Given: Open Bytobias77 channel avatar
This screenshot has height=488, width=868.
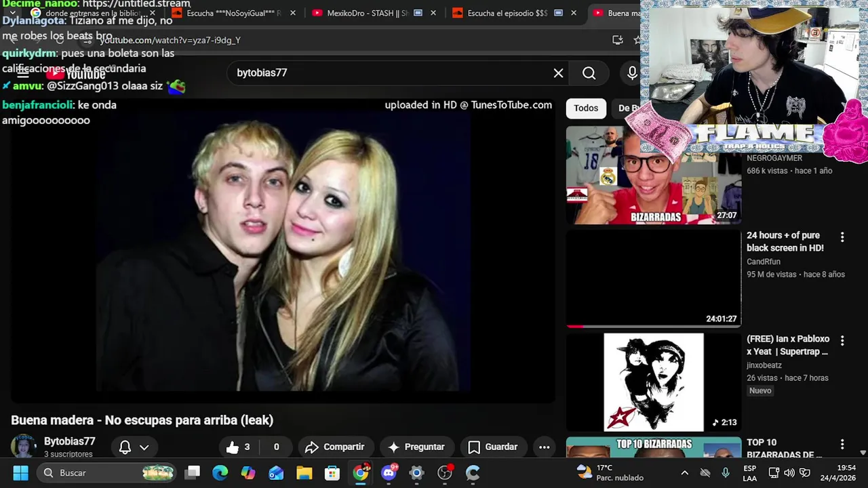Looking at the screenshot, I should pos(23,446).
